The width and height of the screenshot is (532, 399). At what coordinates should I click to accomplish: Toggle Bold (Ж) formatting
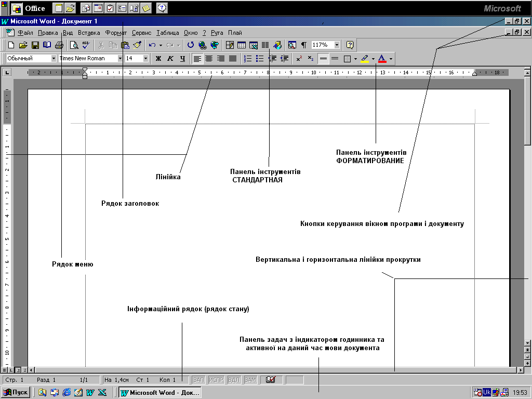pos(158,59)
